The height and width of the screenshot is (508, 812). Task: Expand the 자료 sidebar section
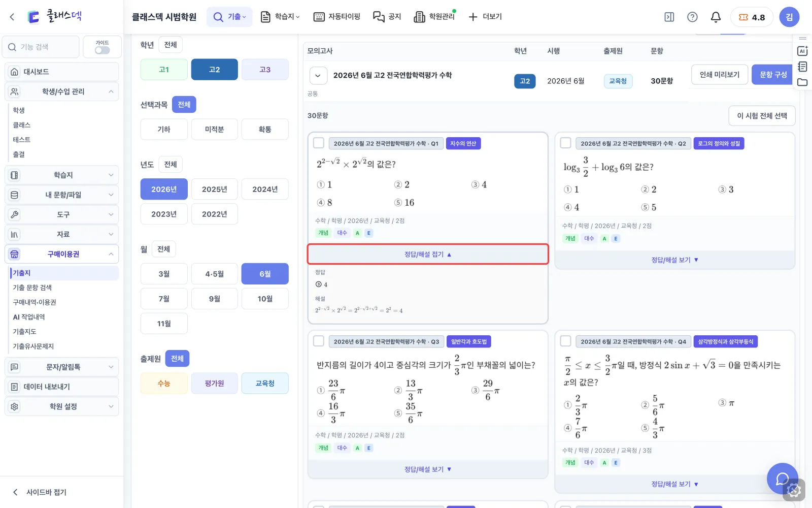[x=61, y=234]
